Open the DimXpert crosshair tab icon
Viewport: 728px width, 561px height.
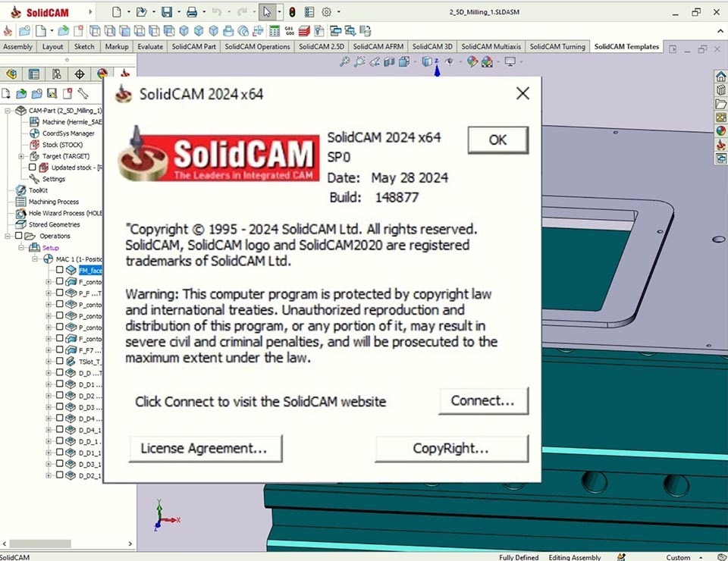tap(80, 74)
